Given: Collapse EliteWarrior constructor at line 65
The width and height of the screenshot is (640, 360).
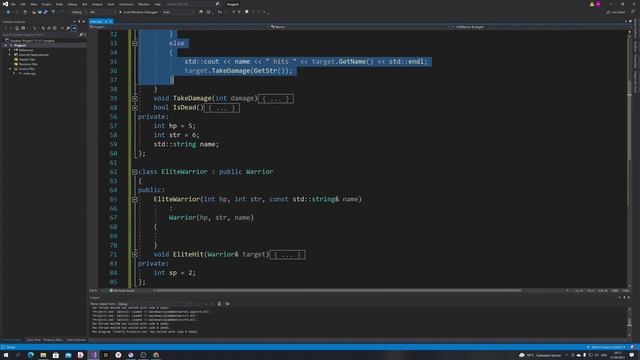Looking at the screenshot, I should pos(135,200).
